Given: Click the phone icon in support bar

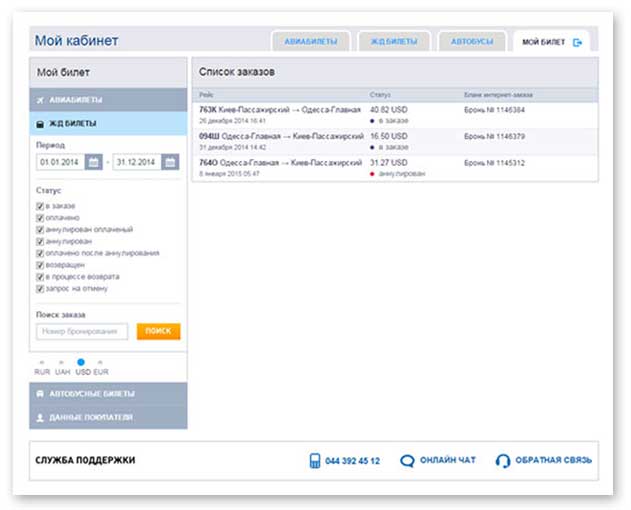Looking at the screenshot, I should point(315,461).
